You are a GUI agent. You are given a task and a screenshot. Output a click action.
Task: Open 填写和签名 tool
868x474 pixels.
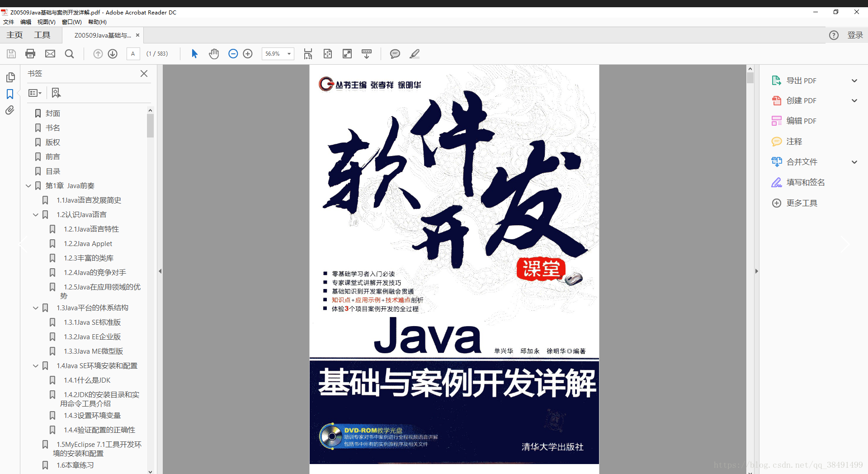tap(798, 182)
